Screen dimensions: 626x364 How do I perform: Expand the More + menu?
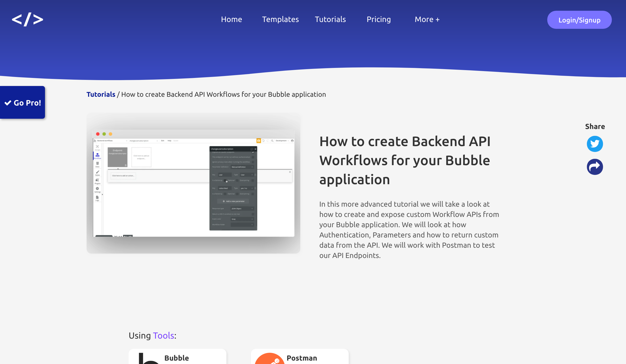[x=427, y=19]
